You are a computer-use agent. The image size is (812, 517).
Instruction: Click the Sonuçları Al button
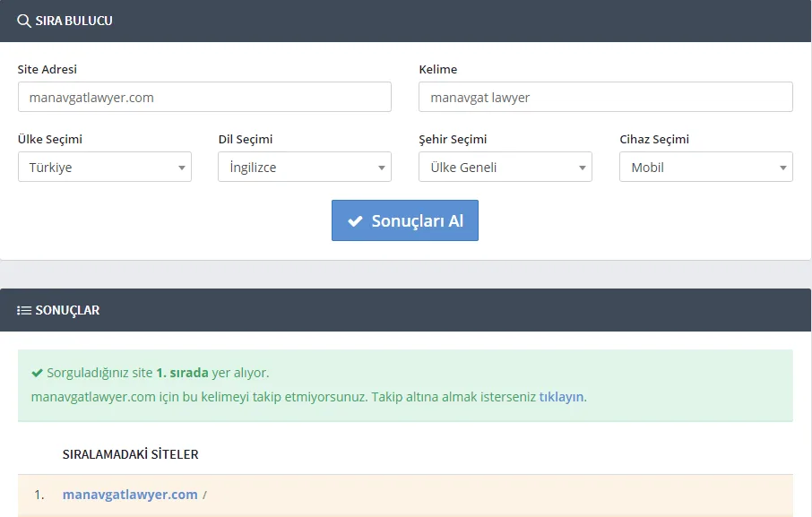(x=405, y=220)
